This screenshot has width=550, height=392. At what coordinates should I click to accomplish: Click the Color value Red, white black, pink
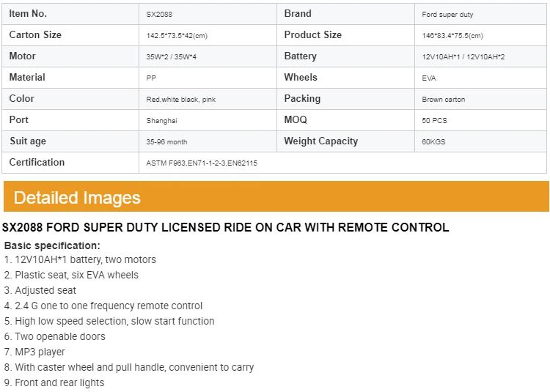tap(181, 100)
